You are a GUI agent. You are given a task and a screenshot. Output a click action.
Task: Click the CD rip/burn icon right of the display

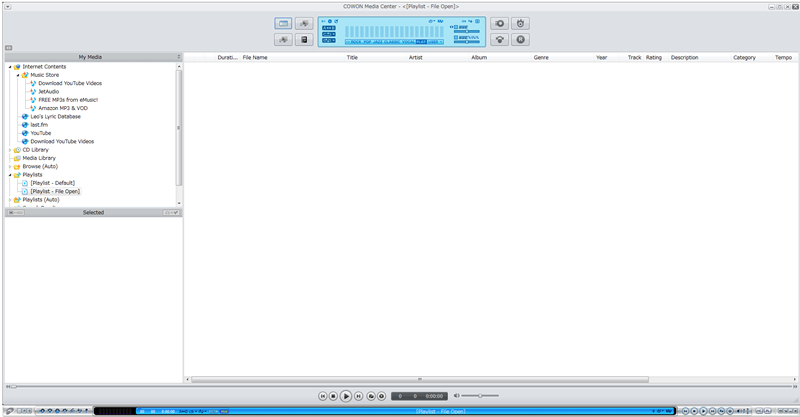[x=499, y=23]
